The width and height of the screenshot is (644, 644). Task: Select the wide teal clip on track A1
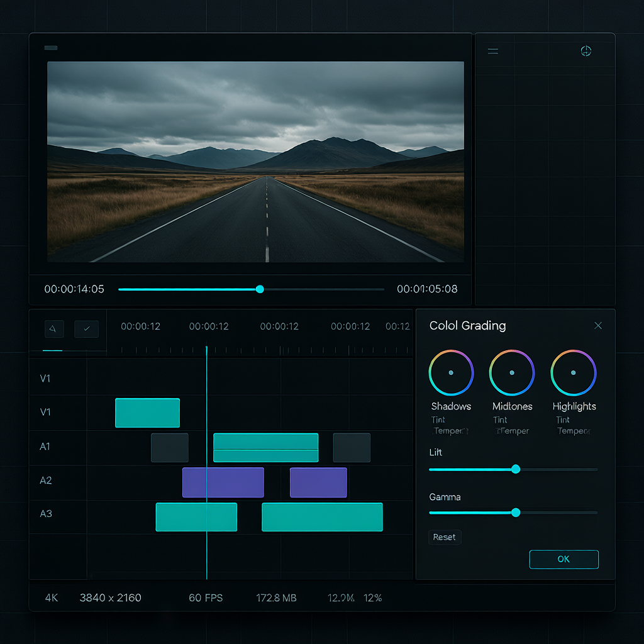(266, 448)
